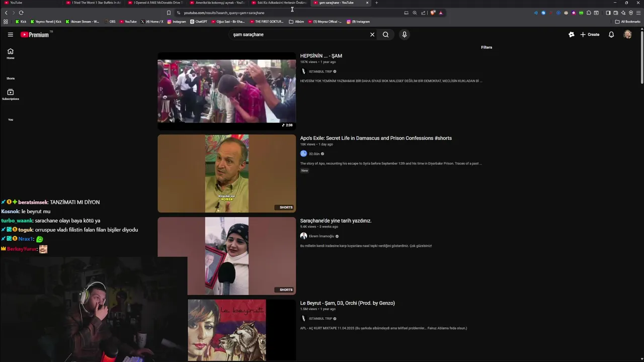Open the browser extensions puzzle icon
This screenshot has height=362, width=644.
(x=589, y=13)
